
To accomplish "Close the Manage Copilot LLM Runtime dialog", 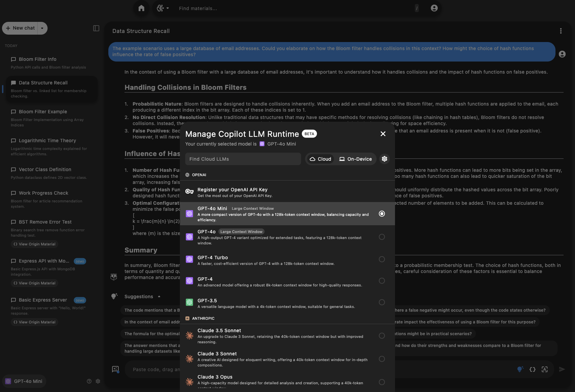I will pyautogui.click(x=383, y=134).
